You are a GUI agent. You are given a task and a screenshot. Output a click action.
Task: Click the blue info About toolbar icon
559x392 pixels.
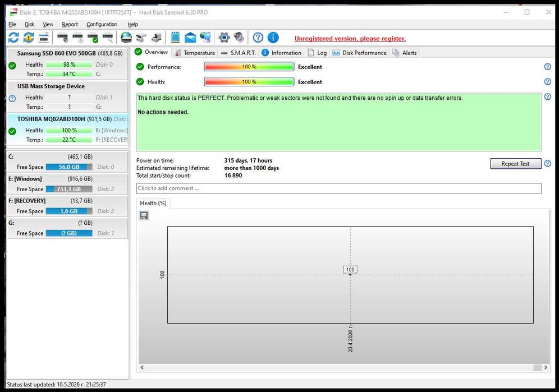(x=273, y=38)
